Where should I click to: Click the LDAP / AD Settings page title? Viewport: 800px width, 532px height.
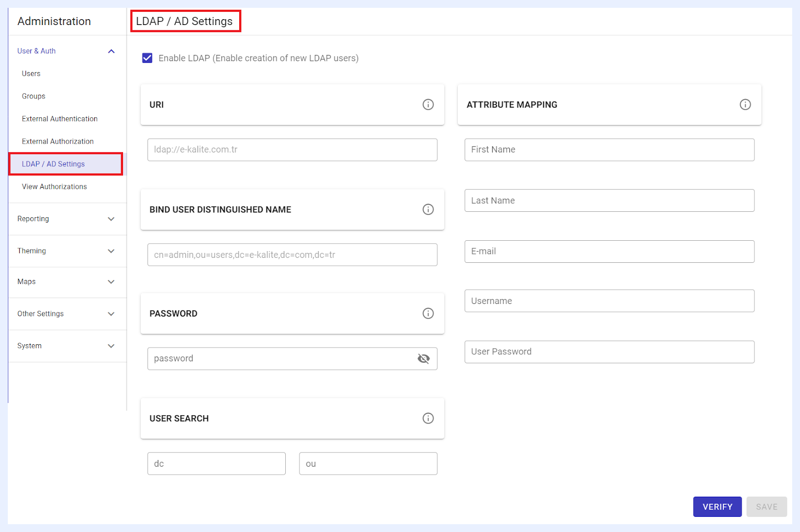184,21
